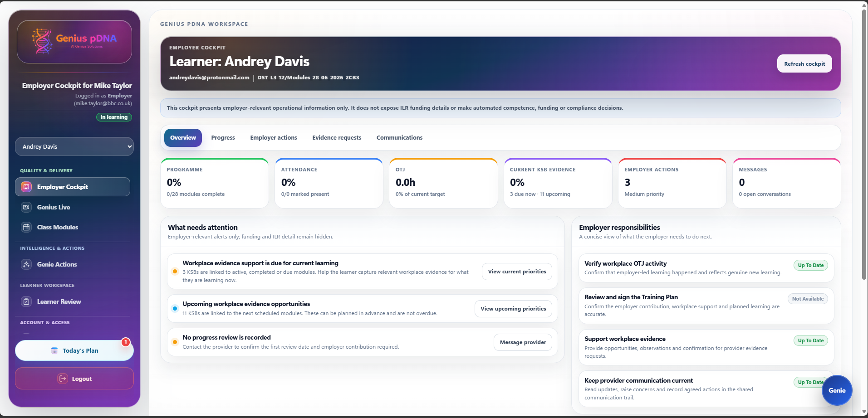Open Genie Actions menu item
Viewport: 868px width, 418px height.
(73, 264)
